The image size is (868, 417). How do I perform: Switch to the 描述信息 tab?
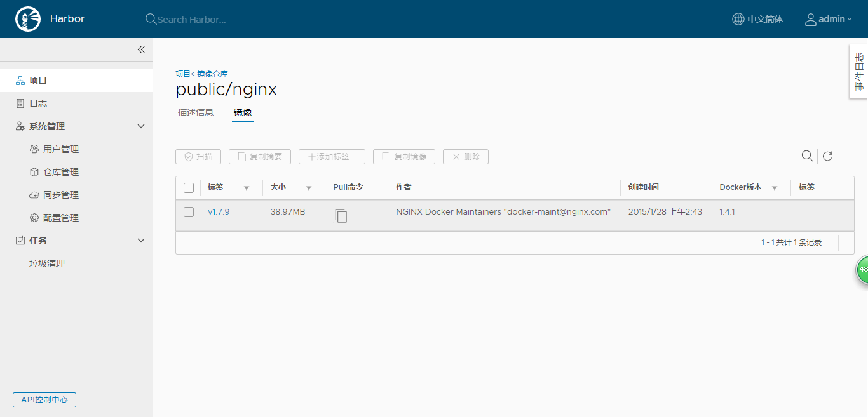point(196,112)
